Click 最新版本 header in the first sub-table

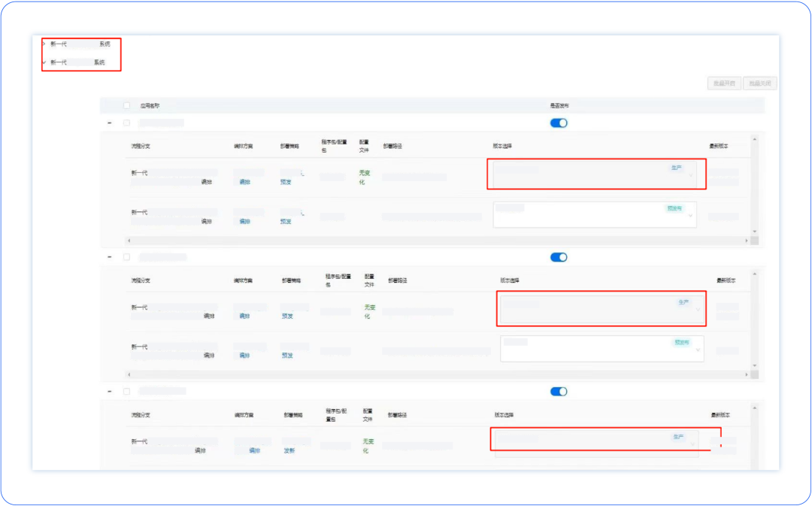pos(719,147)
